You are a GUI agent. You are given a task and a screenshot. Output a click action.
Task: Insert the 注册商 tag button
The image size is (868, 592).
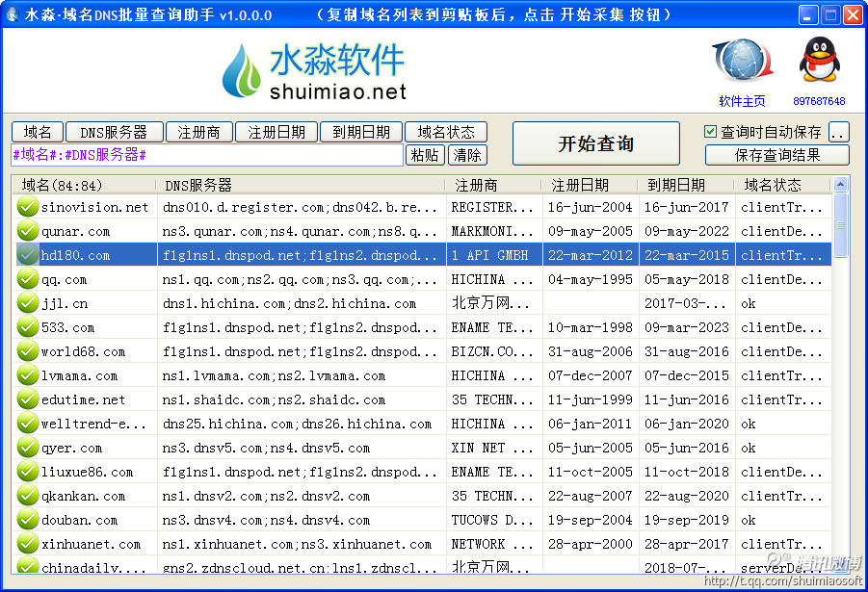198,132
